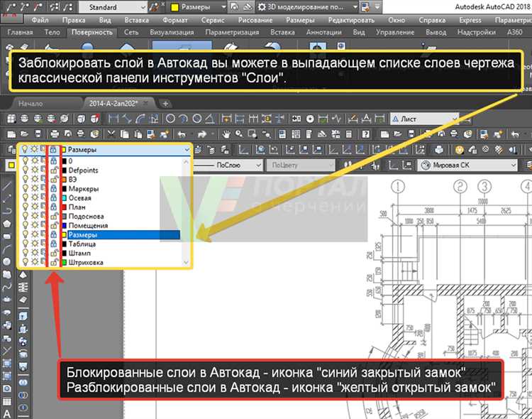Click the Undo arrow icon
Viewport: 532px width, 419px height.
coord(182,134)
